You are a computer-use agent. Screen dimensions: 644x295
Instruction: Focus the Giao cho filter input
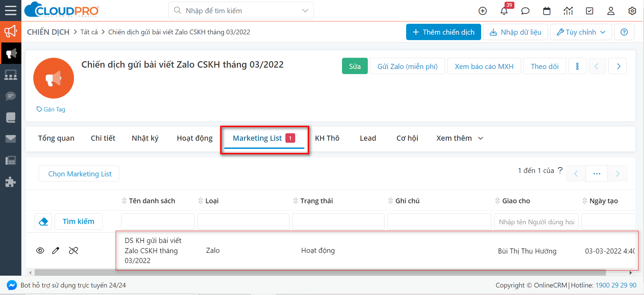coord(537,222)
